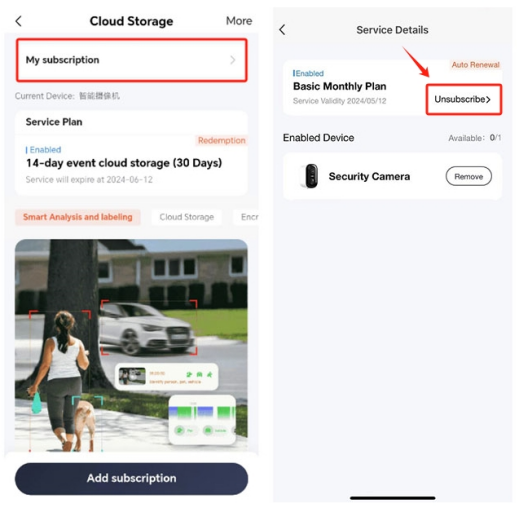Viewport: 519px width, 508px height.
Task: Tap the timeline bar widget in preview
Action: [202, 412]
